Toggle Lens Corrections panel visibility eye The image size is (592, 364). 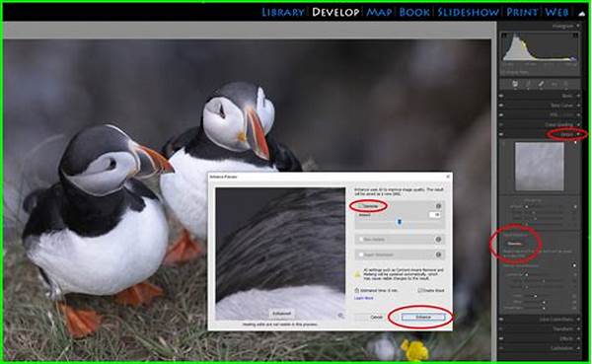(x=501, y=320)
